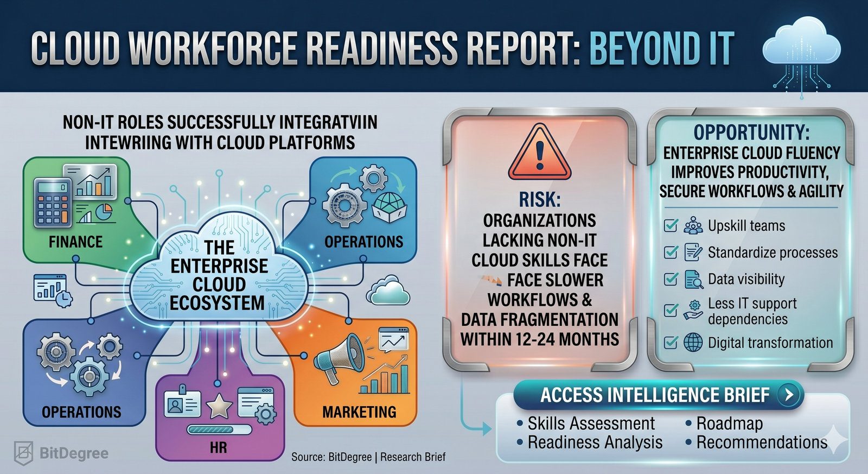Open the Skills Assessment item
The image size is (868, 474).
591,424
